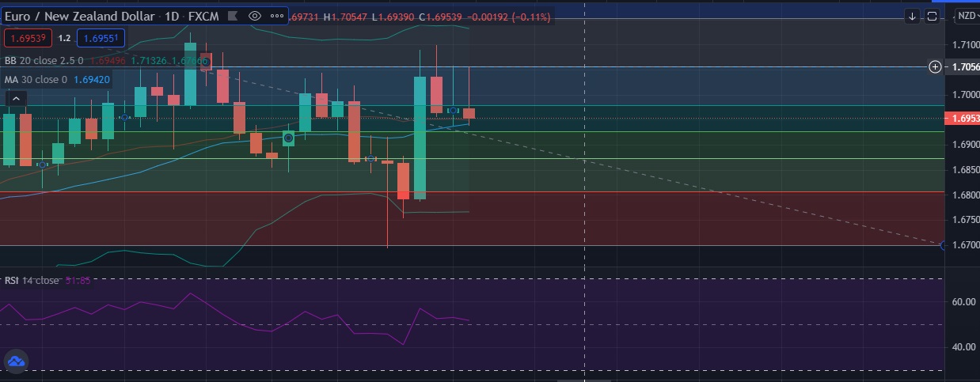Screen dimensions: 980x382
Task: Toggle symbol visibility eye icon
Action: click(254, 16)
